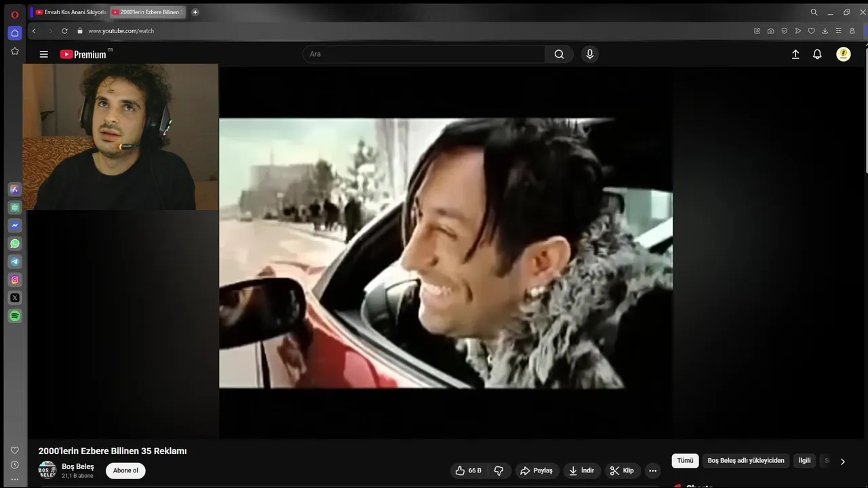Image resolution: width=868 pixels, height=488 pixels.
Task: Click the address bar URL
Action: coord(121,30)
